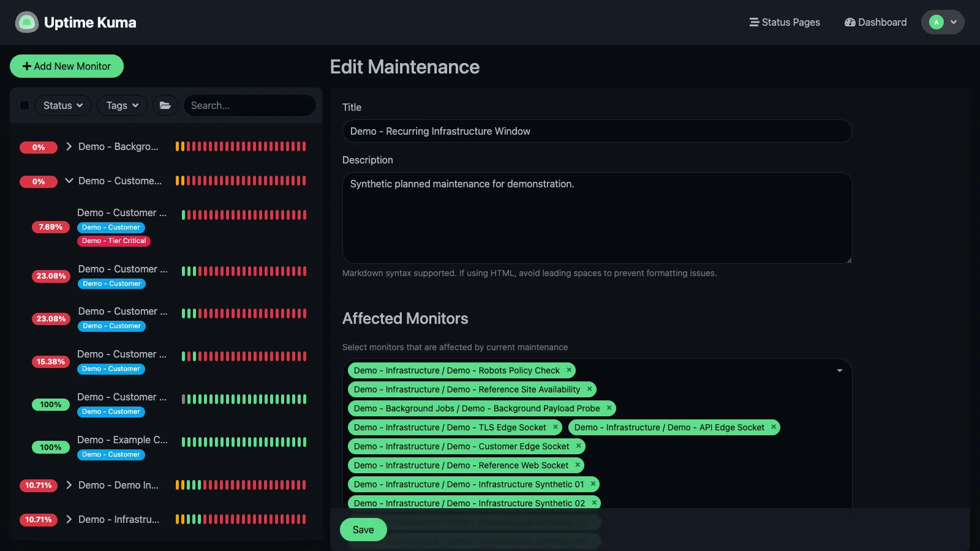The width and height of the screenshot is (980, 551).
Task: Collapse the Demo - Custome... group
Action: (69, 181)
